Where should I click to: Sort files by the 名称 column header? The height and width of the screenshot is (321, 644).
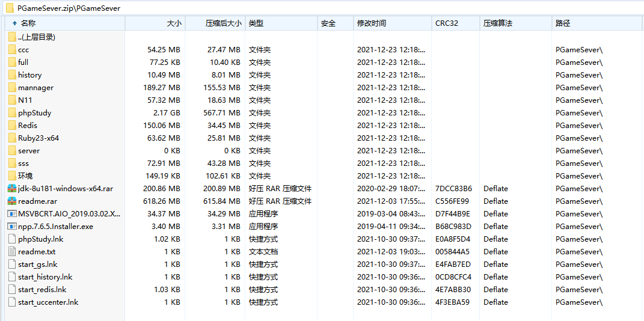pyautogui.click(x=28, y=23)
